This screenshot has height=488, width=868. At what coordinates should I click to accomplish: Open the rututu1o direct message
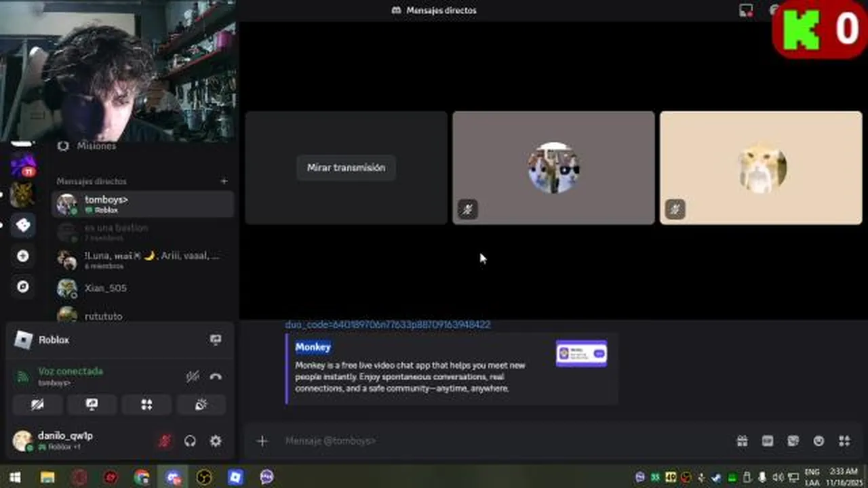click(x=142, y=314)
